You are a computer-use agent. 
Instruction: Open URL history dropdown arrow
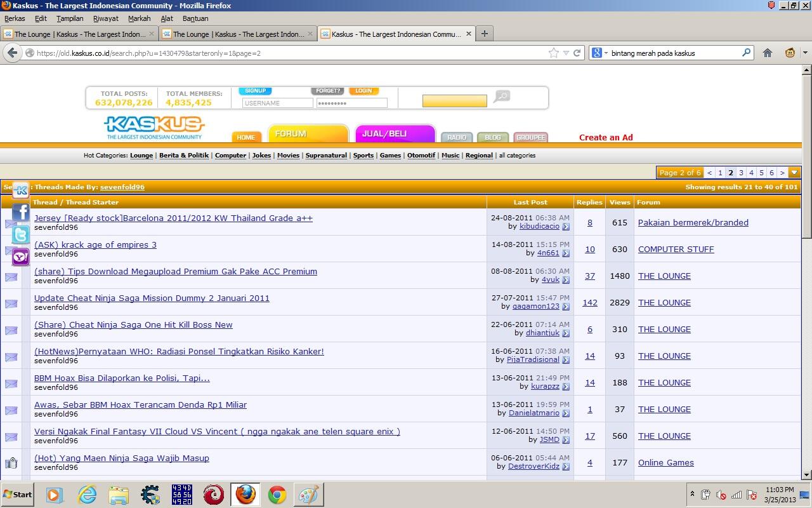pos(566,53)
